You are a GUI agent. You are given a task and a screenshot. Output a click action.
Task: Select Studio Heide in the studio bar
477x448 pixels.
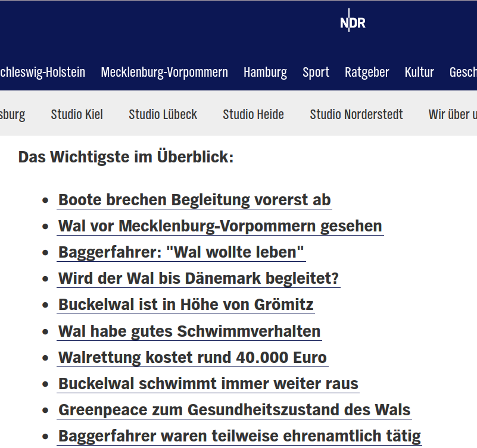[x=253, y=114]
